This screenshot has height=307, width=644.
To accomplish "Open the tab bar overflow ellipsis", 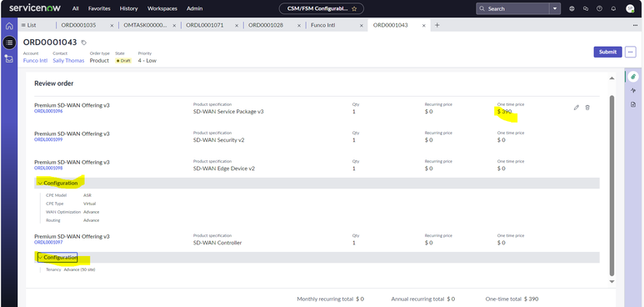I will point(635,25).
